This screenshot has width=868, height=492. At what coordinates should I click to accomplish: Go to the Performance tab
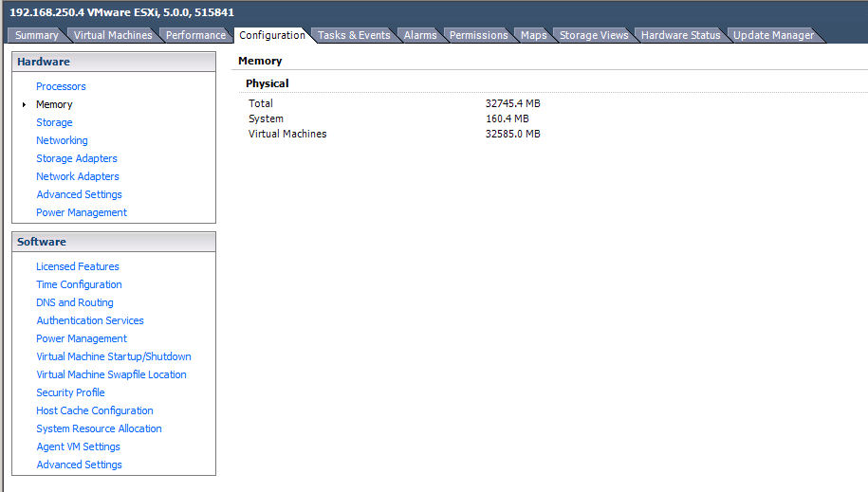pyautogui.click(x=196, y=35)
